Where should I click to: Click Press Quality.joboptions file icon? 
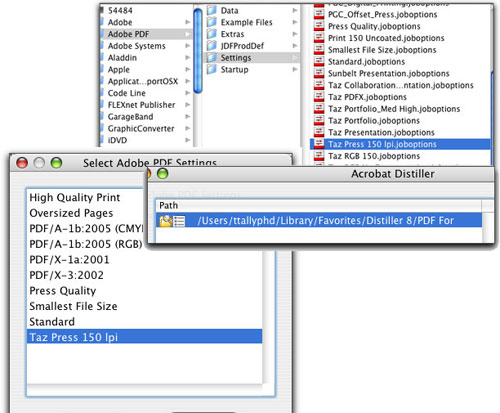click(x=319, y=26)
